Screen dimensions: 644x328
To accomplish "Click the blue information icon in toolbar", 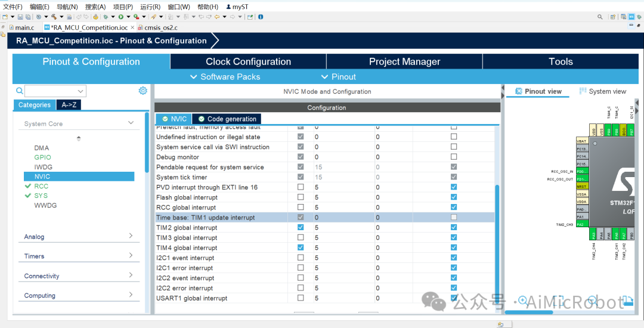I will [x=261, y=17].
